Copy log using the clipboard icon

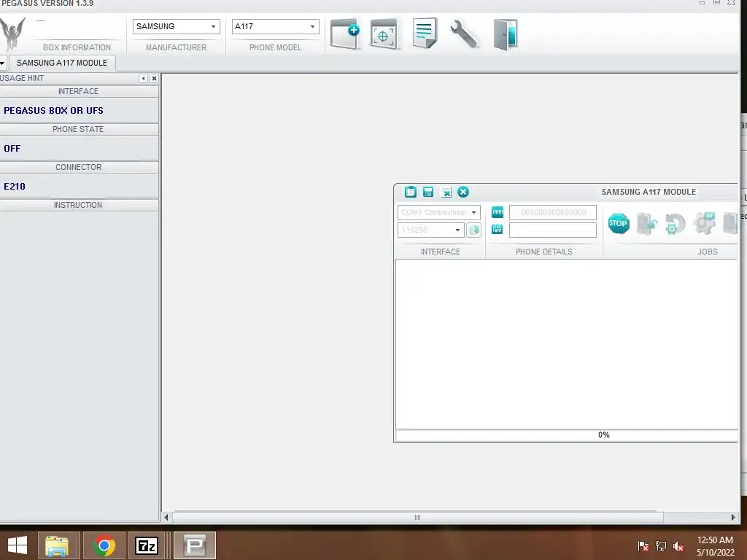(410, 192)
